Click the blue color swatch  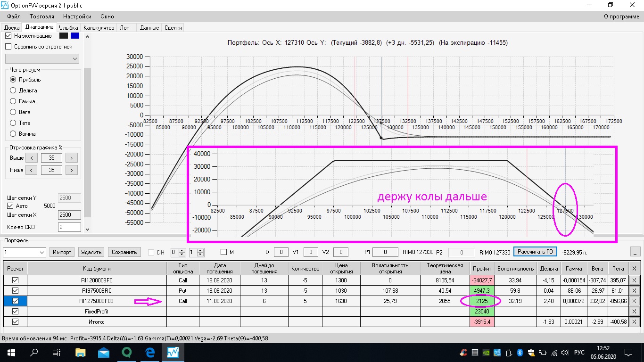click(75, 36)
